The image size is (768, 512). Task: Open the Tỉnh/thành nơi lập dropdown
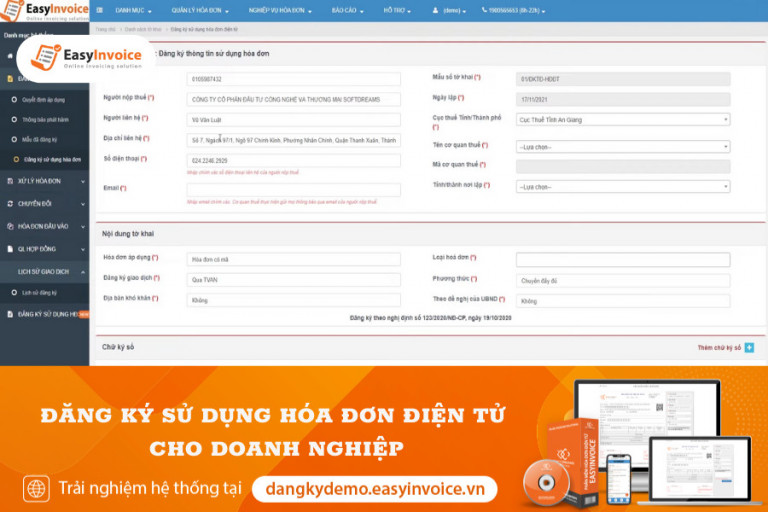click(x=623, y=187)
